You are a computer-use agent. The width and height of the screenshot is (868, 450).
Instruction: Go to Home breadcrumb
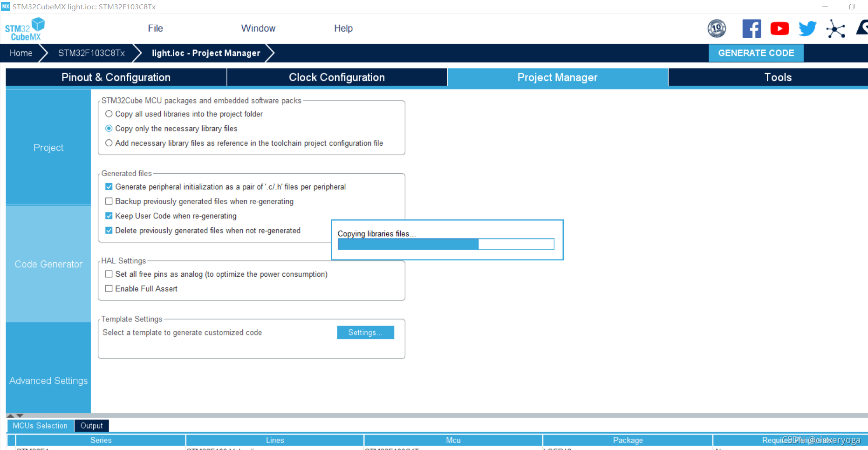(21, 53)
